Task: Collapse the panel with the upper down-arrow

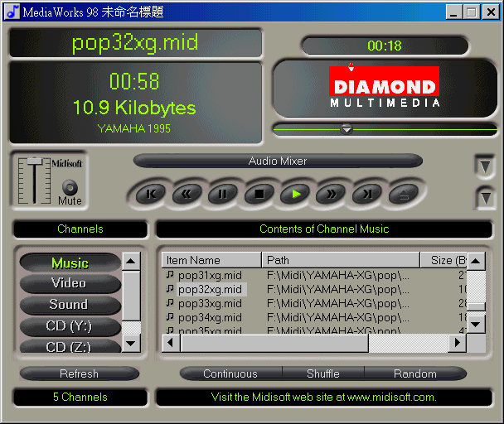Action: (x=485, y=167)
